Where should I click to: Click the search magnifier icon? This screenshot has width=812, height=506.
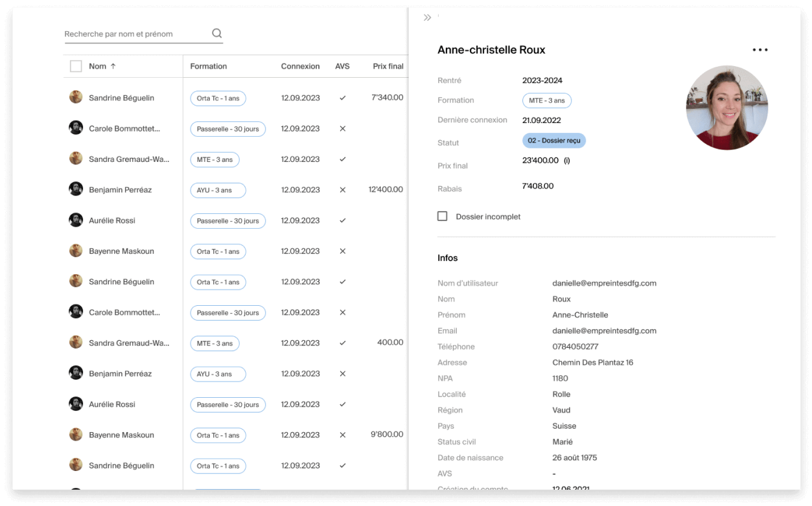tap(216, 34)
